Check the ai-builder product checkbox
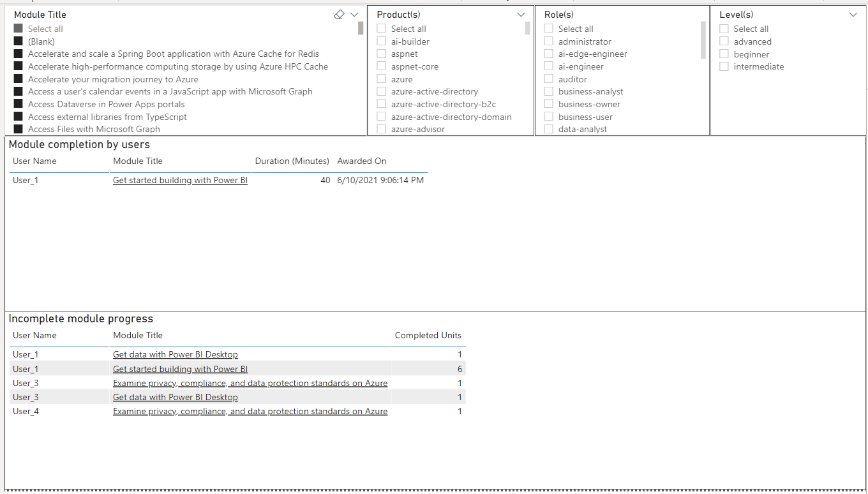Screen dimensions: 868x494 [x=381, y=41]
